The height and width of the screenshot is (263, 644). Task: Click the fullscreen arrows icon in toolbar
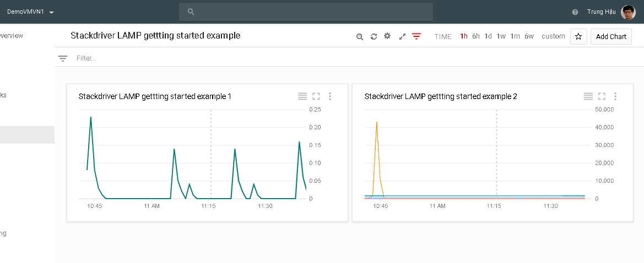(x=402, y=36)
